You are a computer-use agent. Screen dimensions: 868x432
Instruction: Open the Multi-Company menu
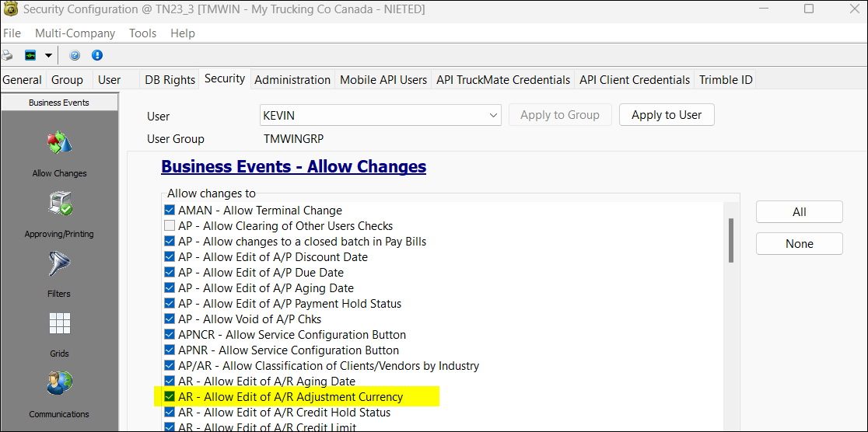click(x=75, y=33)
